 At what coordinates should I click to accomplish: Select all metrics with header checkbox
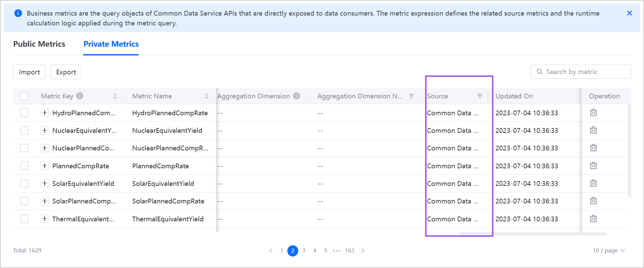click(24, 96)
